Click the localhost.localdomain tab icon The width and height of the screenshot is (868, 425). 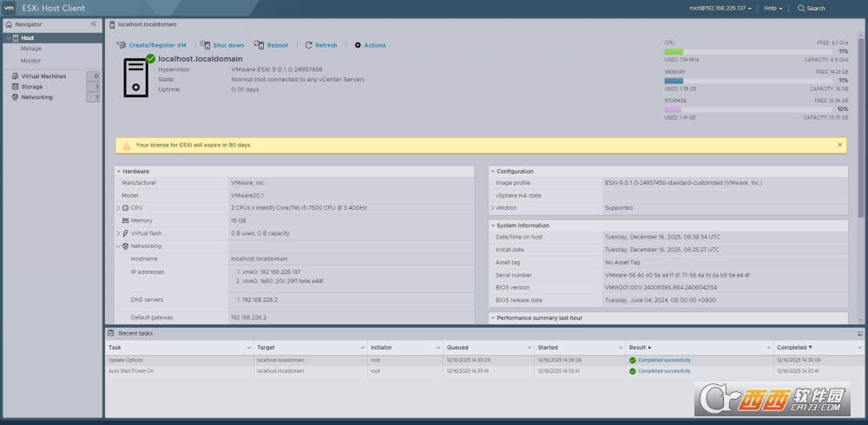click(112, 25)
